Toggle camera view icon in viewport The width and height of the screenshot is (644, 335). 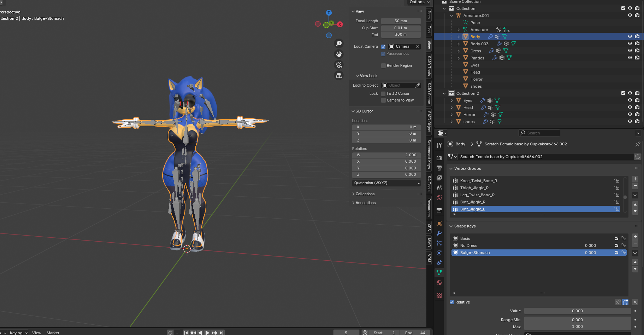(339, 65)
